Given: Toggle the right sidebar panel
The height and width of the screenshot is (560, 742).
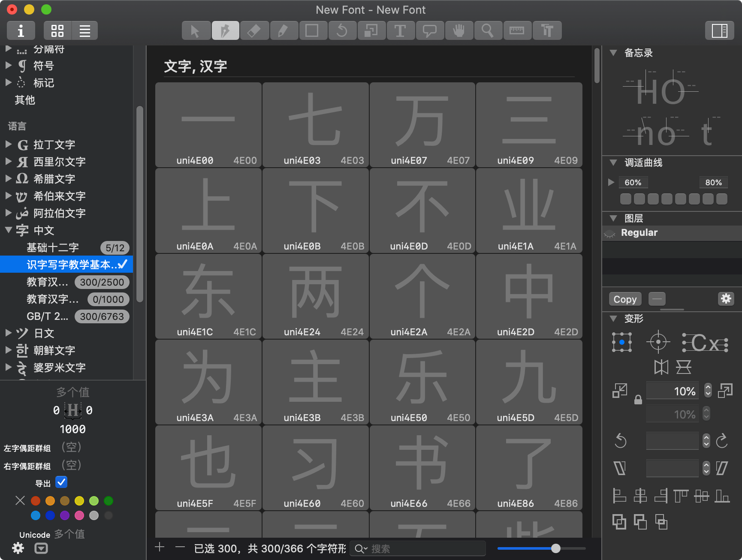Looking at the screenshot, I should pos(719,30).
